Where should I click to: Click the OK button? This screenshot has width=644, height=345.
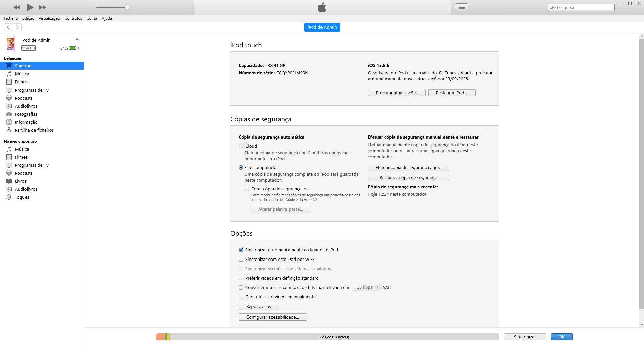(561, 337)
